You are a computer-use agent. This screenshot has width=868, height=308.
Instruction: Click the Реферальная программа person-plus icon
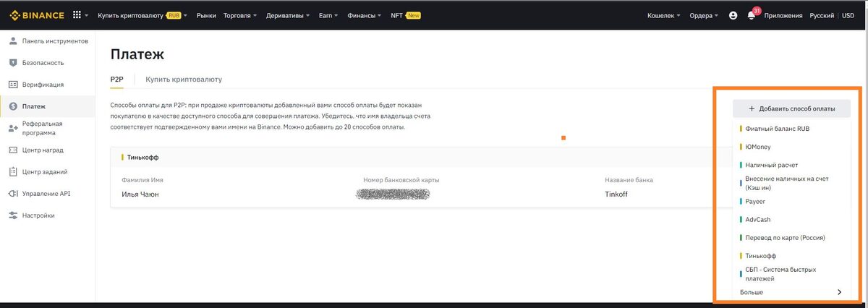click(13, 128)
